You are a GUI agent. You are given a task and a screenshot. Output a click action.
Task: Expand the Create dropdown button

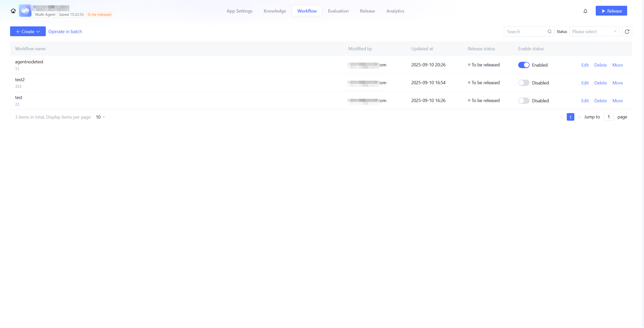(x=28, y=32)
